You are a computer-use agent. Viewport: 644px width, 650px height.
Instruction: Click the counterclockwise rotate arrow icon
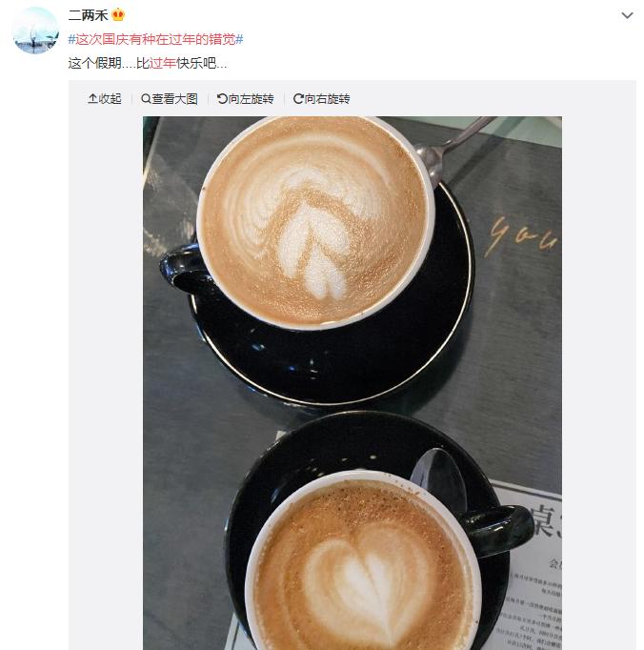(x=222, y=99)
